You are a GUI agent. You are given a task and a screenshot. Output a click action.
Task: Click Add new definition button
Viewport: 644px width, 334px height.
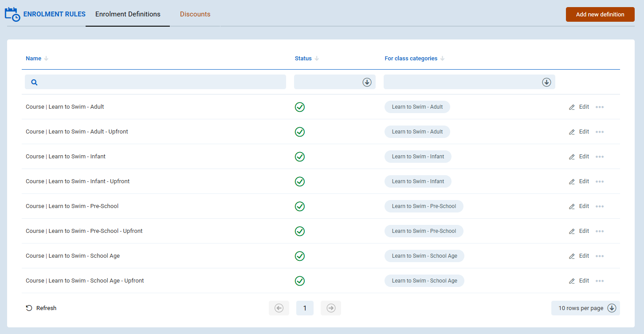click(600, 14)
